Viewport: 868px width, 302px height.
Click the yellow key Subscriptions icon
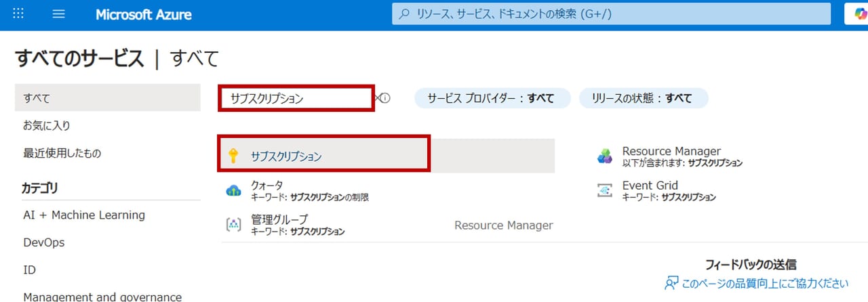[234, 156]
